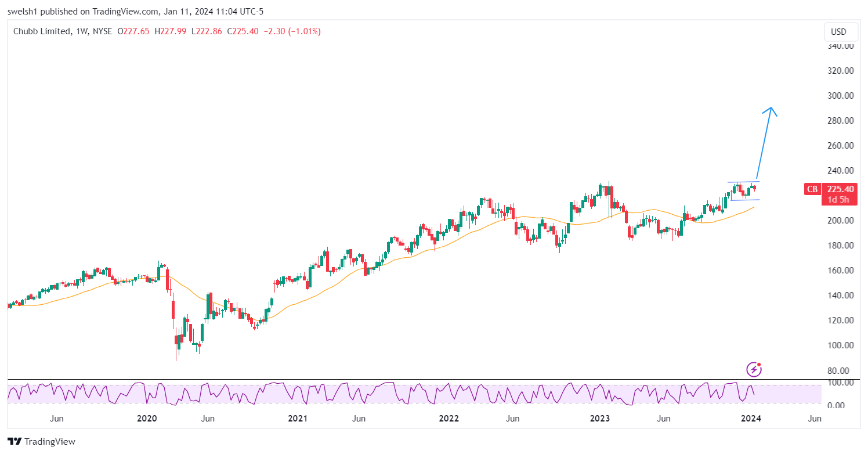Click the 2024 label on time axis
Screen dimensions: 868x454
click(751, 419)
